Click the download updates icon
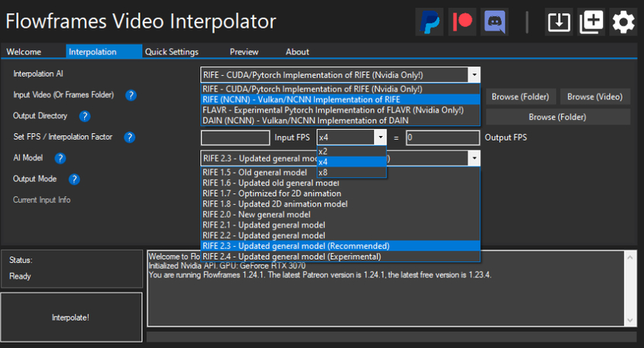Viewport: 644px width, 348px height. click(558, 22)
